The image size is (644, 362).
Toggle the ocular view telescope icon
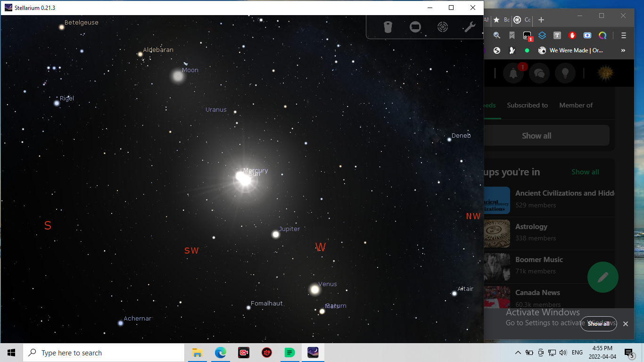(388, 27)
